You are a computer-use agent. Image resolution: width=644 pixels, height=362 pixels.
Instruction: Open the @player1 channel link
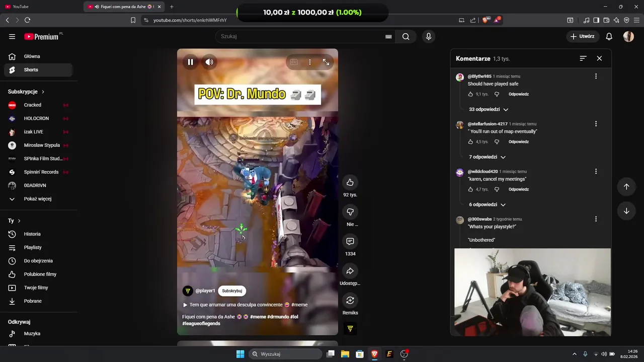point(205,291)
